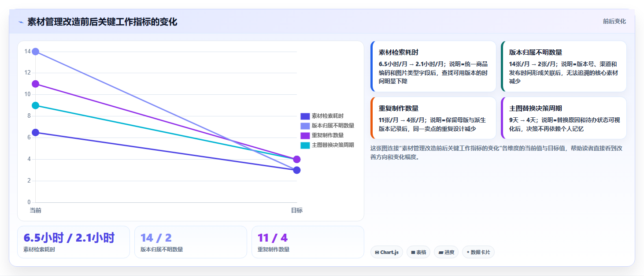The width and height of the screenshot is (644, 276).
Task: Click the 主图替换决策周期 card heading
Action: (536, 108)
